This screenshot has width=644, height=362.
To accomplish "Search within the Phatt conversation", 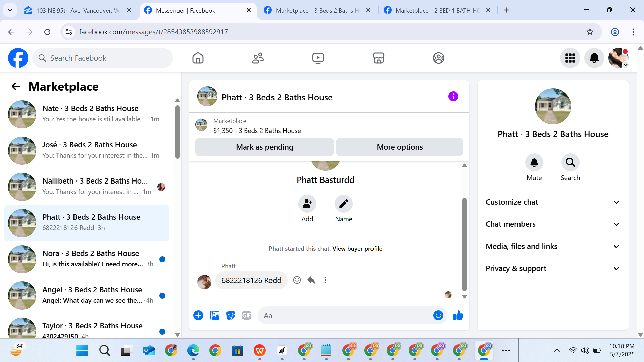I will [x=570, y=163].
